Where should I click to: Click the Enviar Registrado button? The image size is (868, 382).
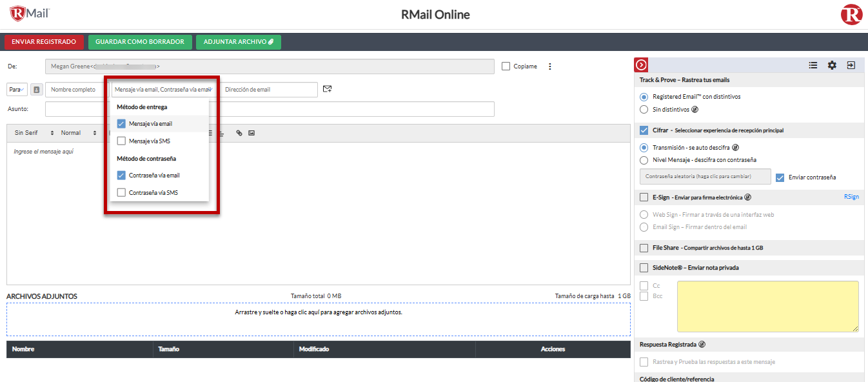(x=44, y=42)
